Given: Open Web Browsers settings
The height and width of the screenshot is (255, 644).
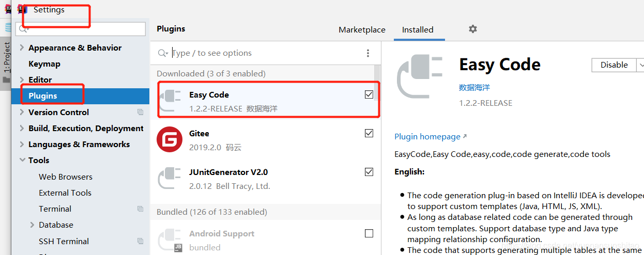Looking at the screenshot, I should pos(66,177).
